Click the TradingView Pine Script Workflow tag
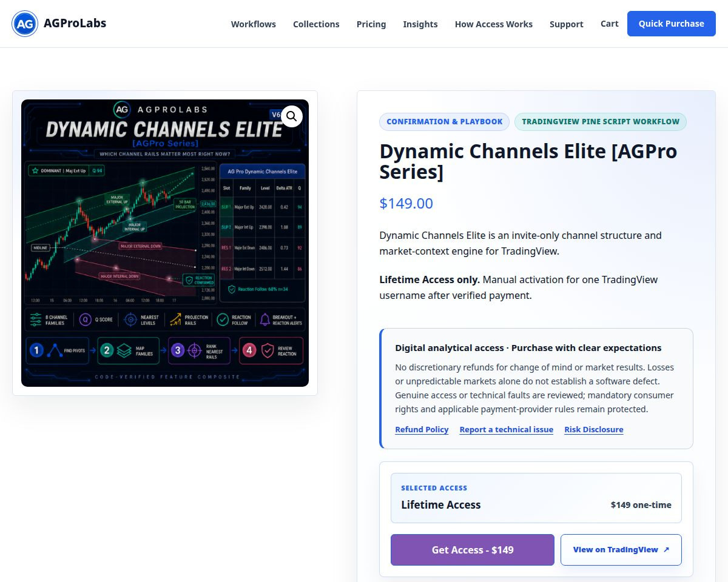The height and width of the screenshot is (582, 728). [x=601, y=122]
